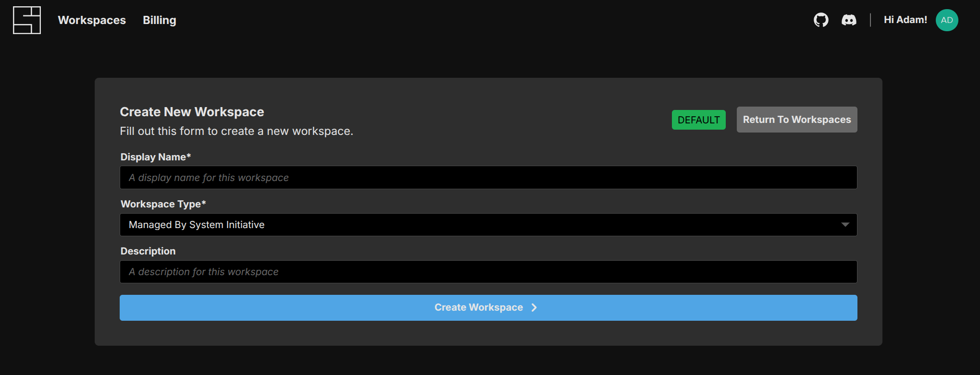The width and height of the screenshot is (980, 375).
Task: Click the System Initiative logo
Action: 27,20
